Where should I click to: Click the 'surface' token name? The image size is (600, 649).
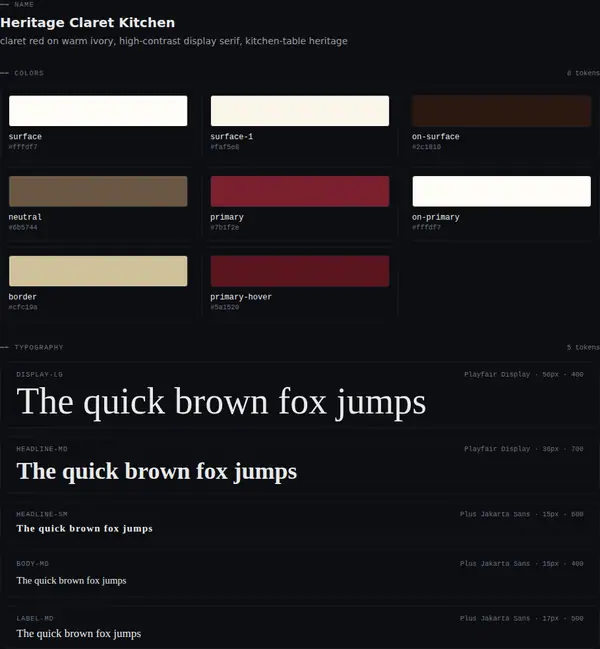(x=25, y=137)
